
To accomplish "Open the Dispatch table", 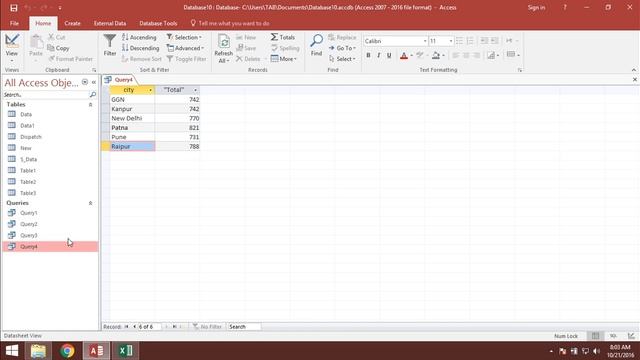I will [31, 137].
